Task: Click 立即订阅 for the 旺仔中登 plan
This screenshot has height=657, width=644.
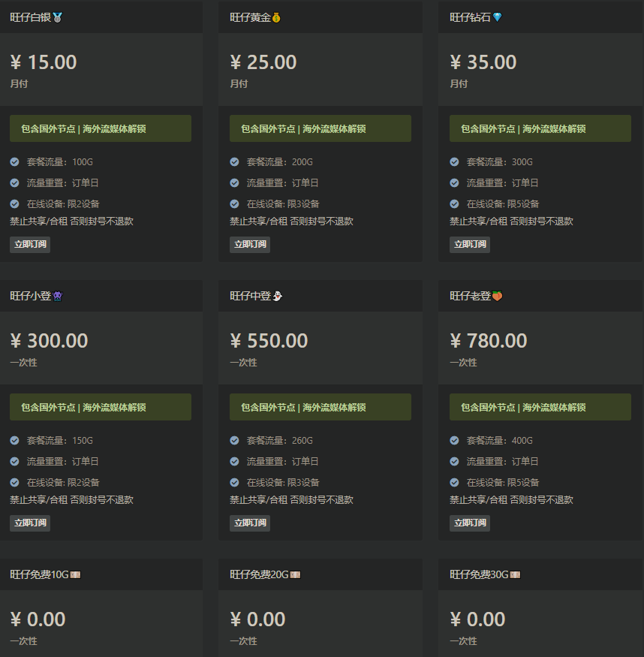Action: tap(250, 523)
